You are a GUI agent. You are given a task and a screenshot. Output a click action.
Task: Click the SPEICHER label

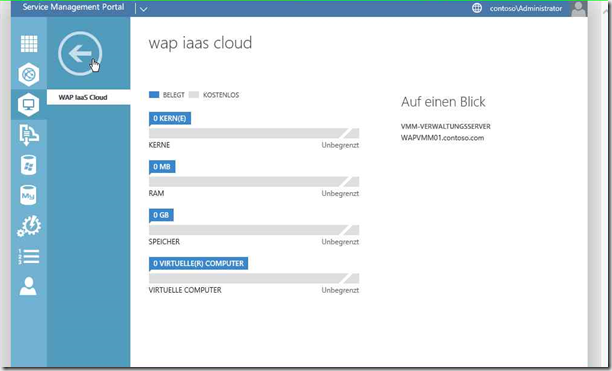coord(164,242)
